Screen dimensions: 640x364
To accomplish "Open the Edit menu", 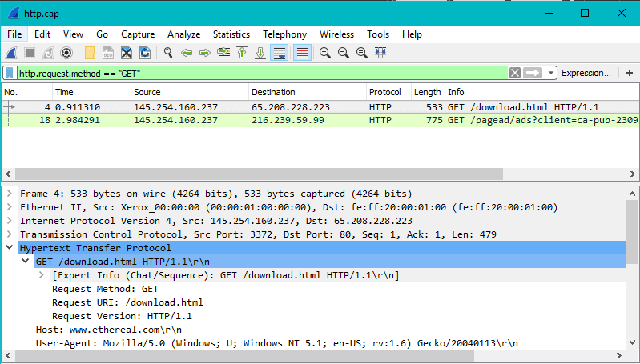I will point(42,34).
